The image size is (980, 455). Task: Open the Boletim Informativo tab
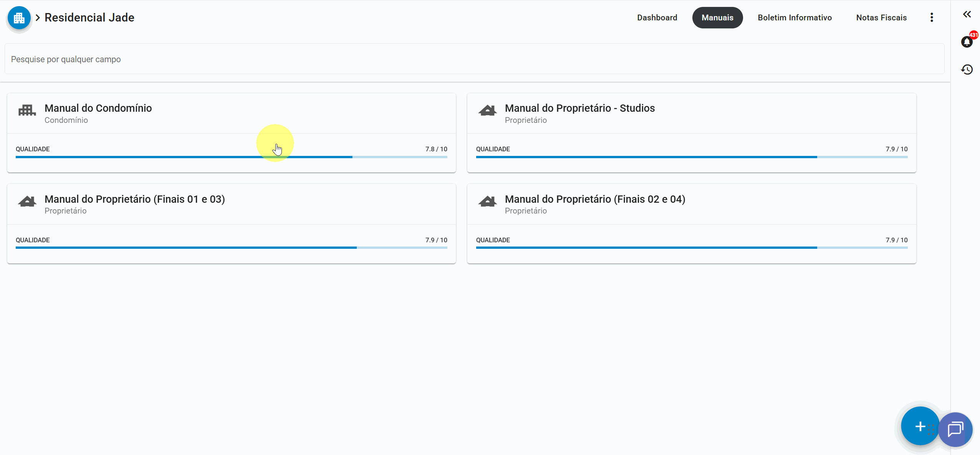(x=795, y=18)
